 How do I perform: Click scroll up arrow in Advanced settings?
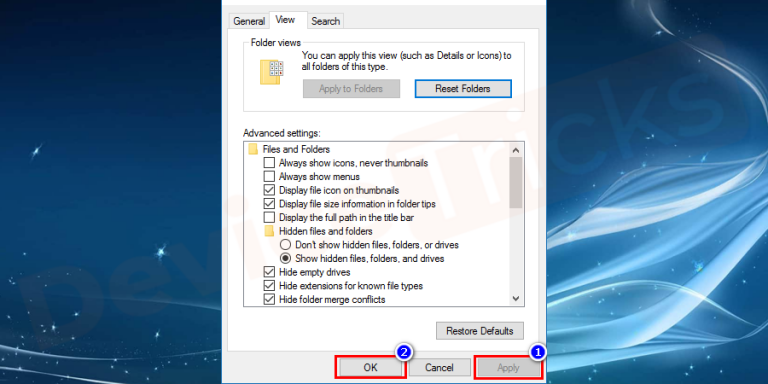[x=516, y=149]
